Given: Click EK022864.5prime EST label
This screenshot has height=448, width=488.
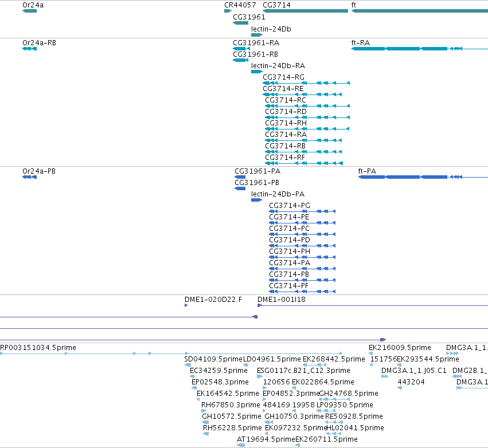Looking at the screenshot, I should (x=323, y=382).
